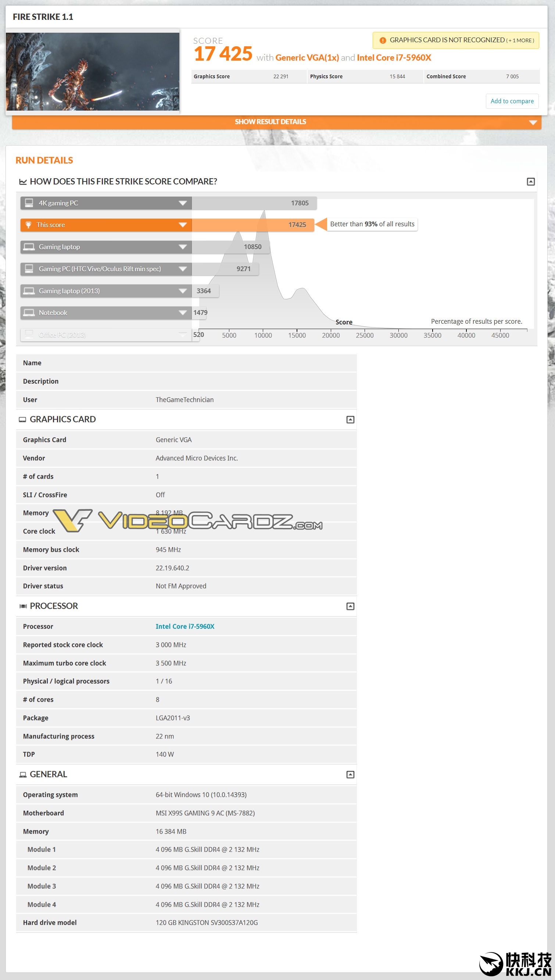
Task: Click the Add to compare button
Action: click(512, 101)
